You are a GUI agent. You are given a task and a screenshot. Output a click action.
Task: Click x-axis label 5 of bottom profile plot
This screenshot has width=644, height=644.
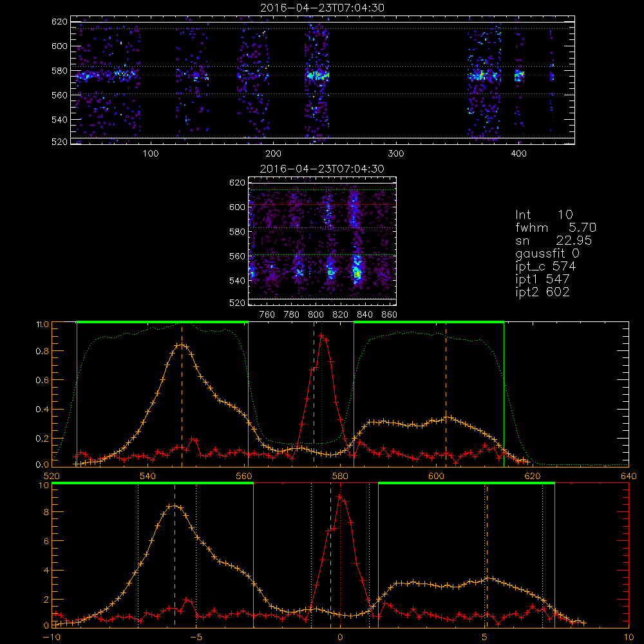click(484, 638)
